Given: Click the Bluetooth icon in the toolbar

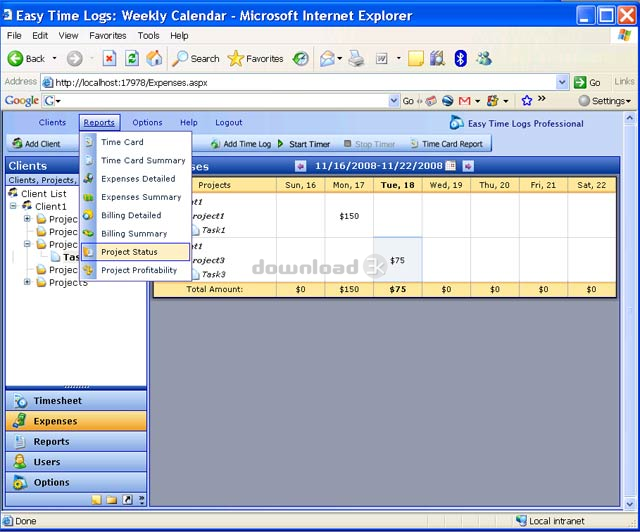Looking at the screenshot, I should (460, 59).
